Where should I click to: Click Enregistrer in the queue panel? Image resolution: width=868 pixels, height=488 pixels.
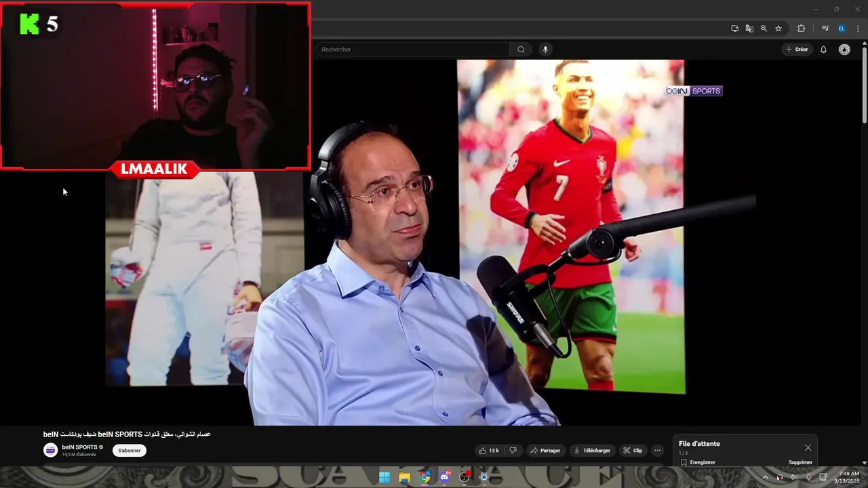pos(698,462)
